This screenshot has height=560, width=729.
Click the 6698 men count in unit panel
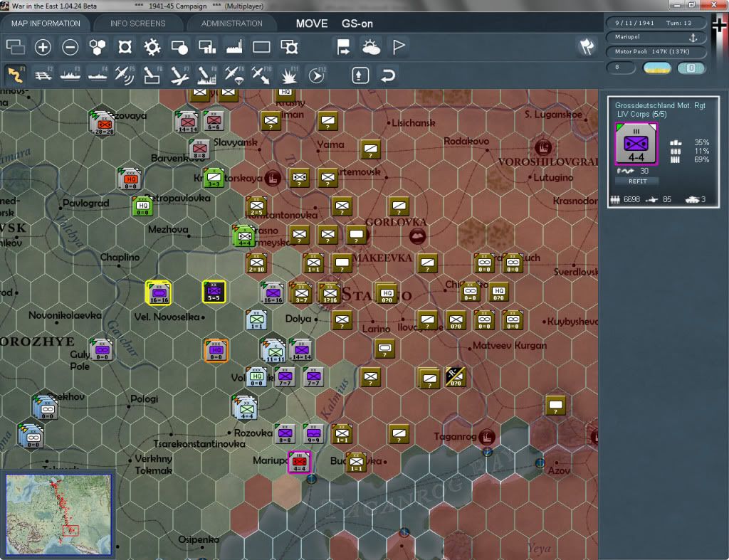point(631,199)
